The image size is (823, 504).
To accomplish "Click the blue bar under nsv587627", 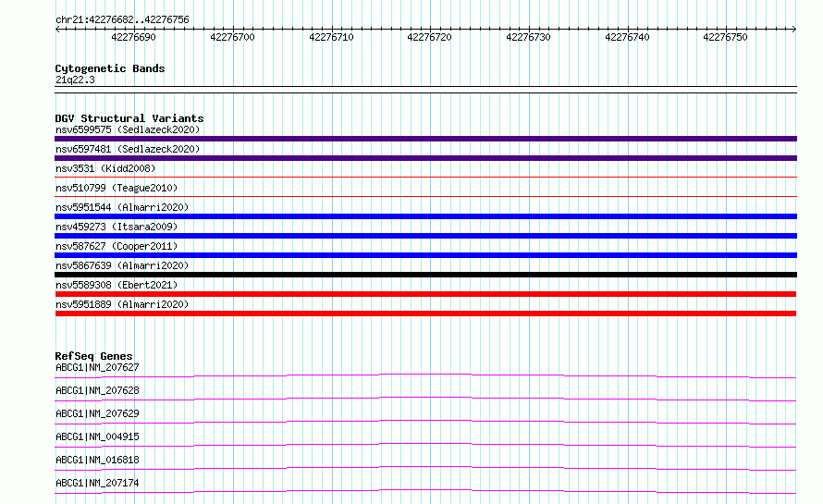I will [425, 255].
